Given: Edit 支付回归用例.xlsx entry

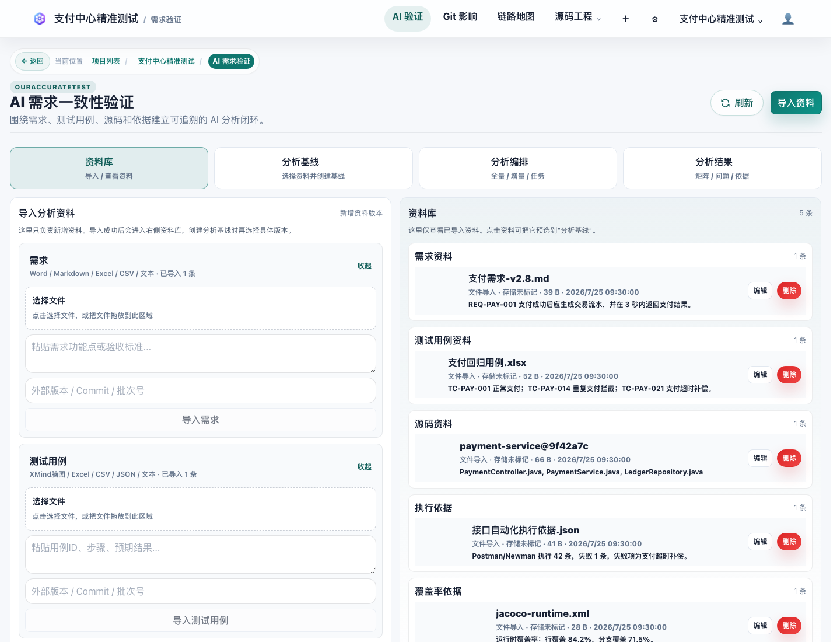Looking at the screenshot, I should pos(760,375).
